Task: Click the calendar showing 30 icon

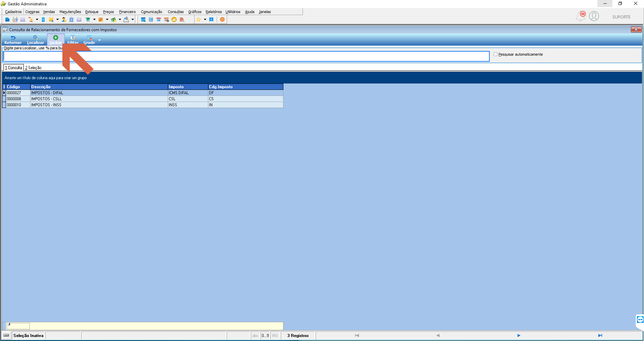Action: tap(159, 19)
